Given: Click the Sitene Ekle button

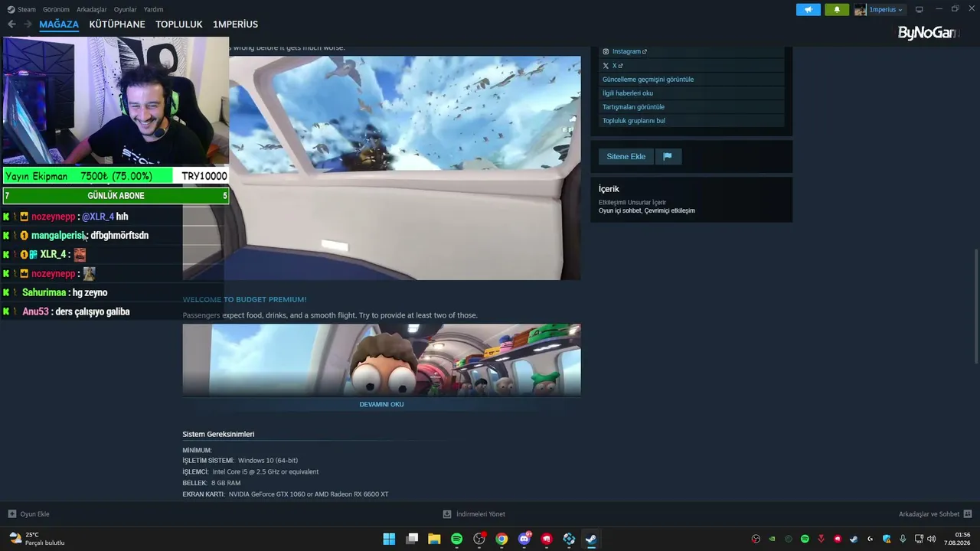Looking at the screenshot, I should coord(626,156).
